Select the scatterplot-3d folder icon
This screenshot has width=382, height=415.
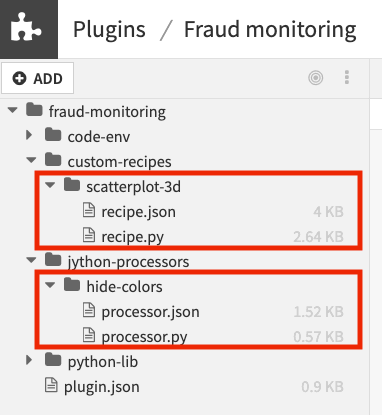coord(72,184)
